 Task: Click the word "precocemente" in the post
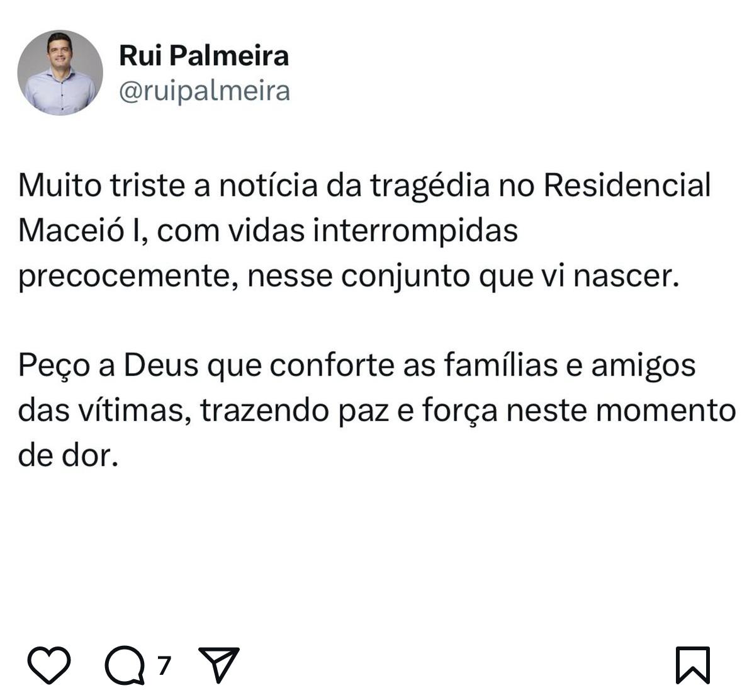(x=122, y=277)
